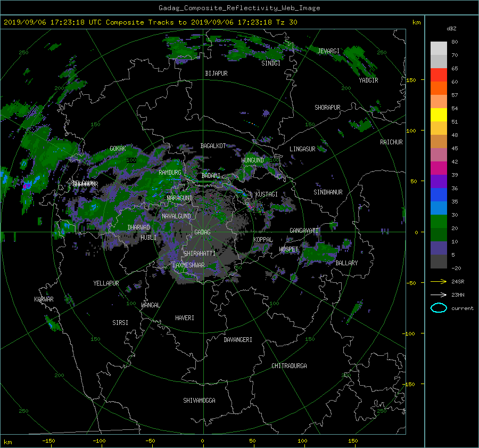479x448 pixels.
Task: Select the blue 36 dBZ color swatch
Action: coord(439,194)
